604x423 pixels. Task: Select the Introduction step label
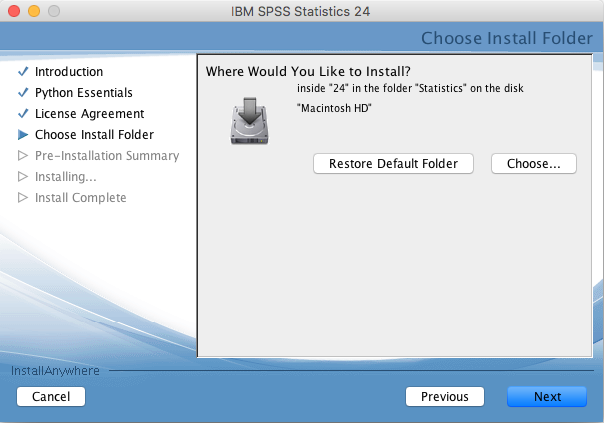(x=69, y=72)
